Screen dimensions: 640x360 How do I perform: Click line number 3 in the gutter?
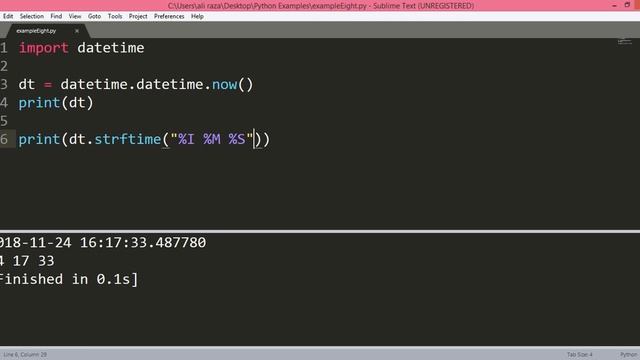(4, 84)
